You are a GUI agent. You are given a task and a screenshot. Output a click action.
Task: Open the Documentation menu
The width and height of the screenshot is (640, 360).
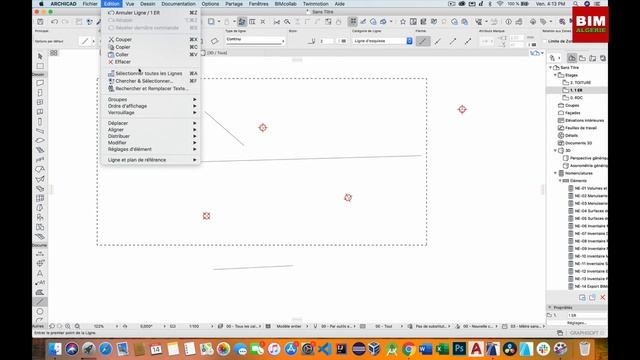178,4
